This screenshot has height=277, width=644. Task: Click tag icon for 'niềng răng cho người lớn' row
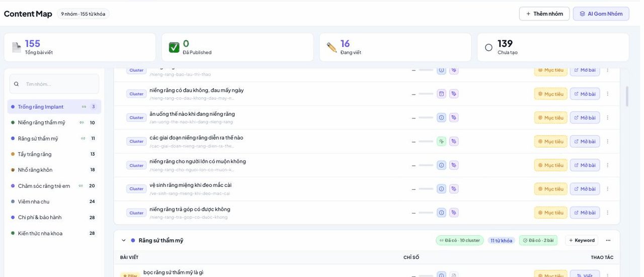[454, 165]
